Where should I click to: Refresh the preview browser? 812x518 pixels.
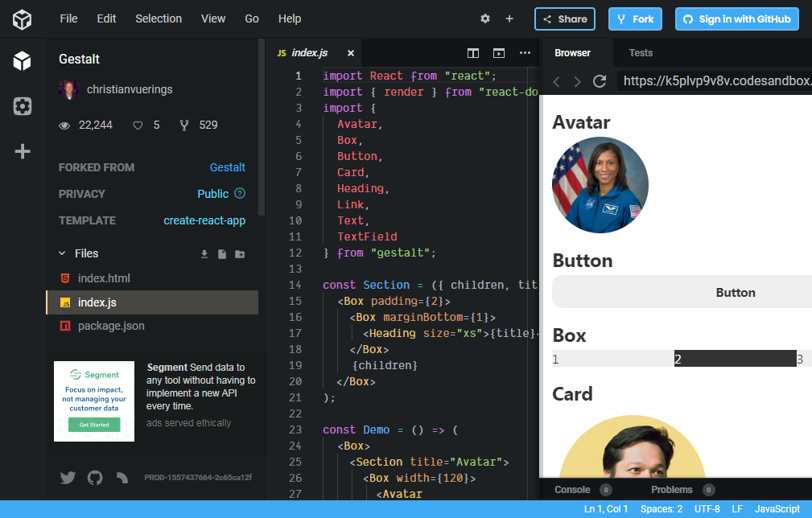(600, 81)
